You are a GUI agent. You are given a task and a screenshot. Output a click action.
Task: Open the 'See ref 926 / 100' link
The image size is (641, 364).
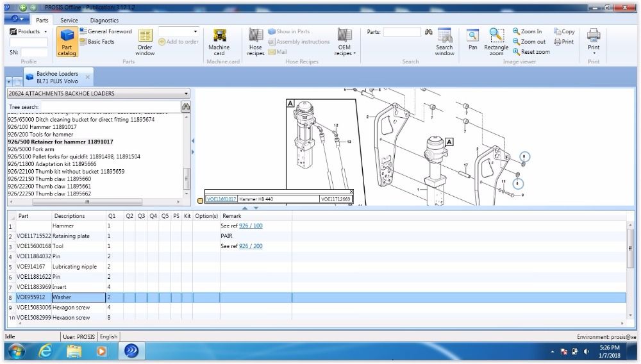point(251,226)
